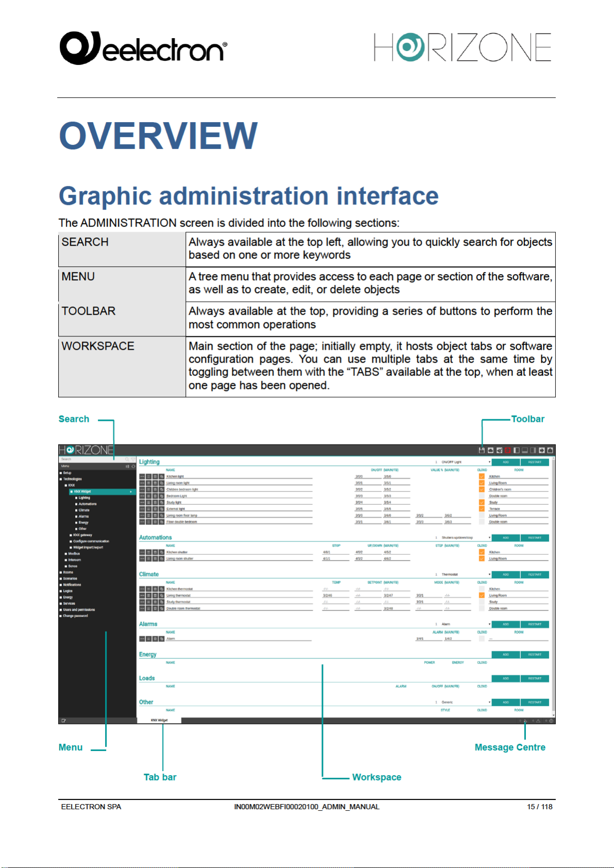Toggle the cloud checkbox for Study light
Screen dimensions: 614x868
(482, 502)
